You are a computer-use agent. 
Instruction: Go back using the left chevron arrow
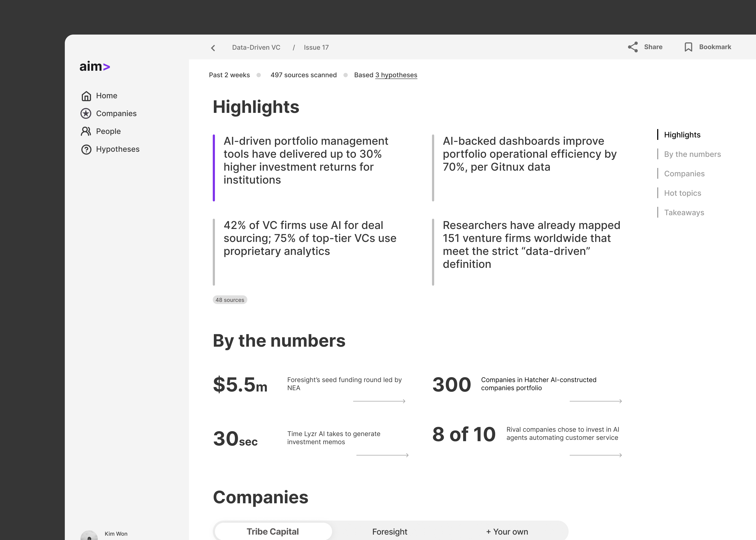213,48
